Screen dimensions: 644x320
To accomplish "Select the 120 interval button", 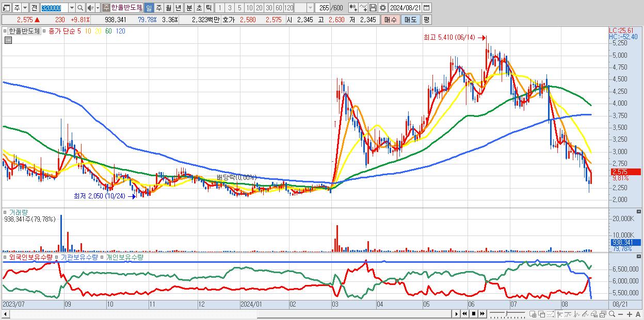I will [x=288, y=8].
